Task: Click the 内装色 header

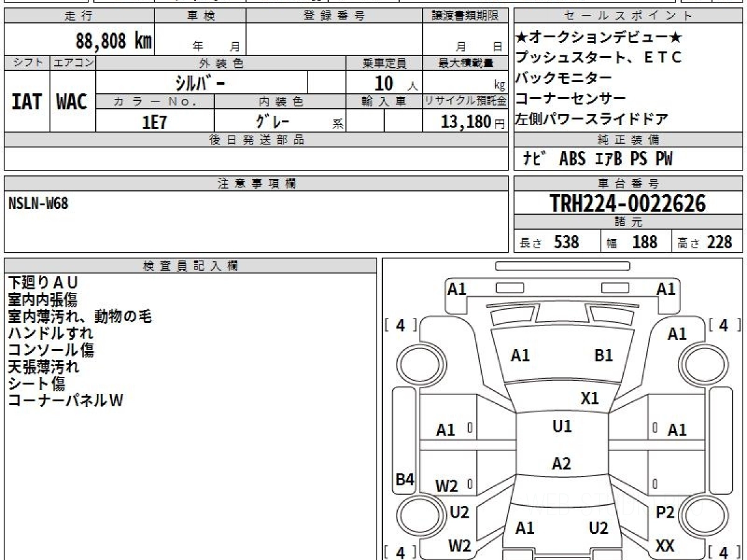Action: [280, 101]
